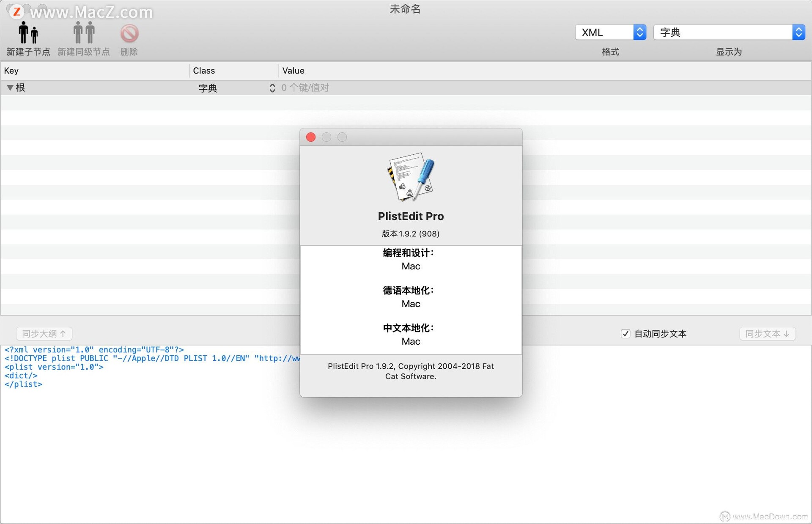Collapse the 根 root node triangle

[10, 88]
